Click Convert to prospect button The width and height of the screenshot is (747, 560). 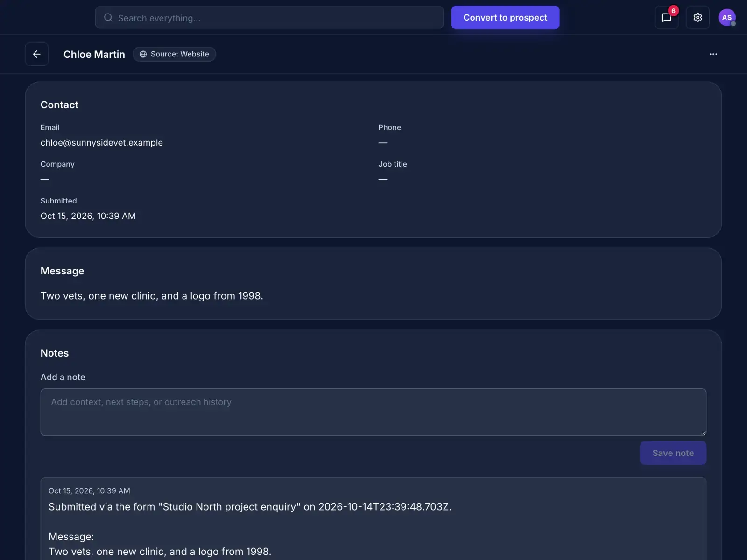click(x=505, y=17)
